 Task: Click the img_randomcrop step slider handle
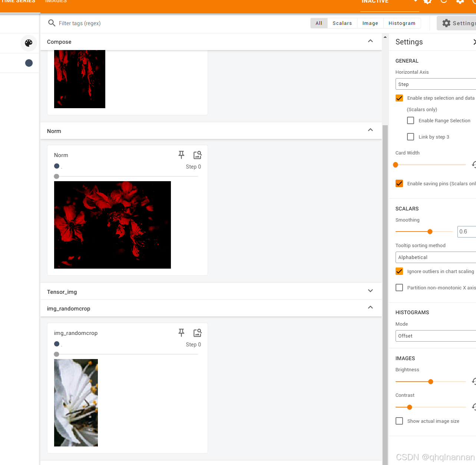57,354
